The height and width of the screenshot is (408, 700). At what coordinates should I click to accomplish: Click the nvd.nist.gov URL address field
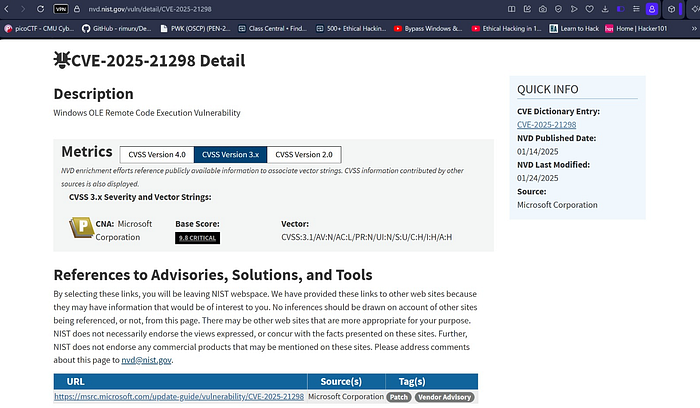point(150,9)
